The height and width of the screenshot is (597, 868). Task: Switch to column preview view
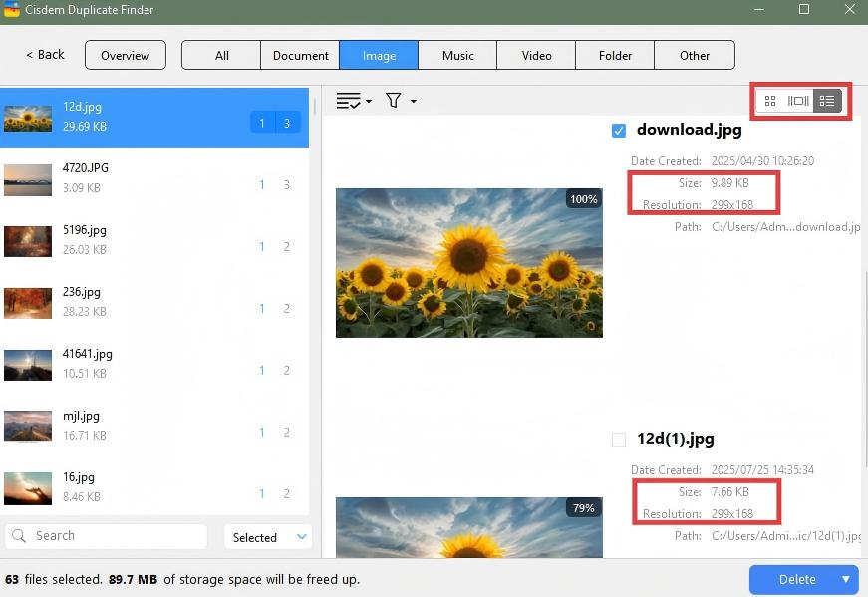[798, 100]
